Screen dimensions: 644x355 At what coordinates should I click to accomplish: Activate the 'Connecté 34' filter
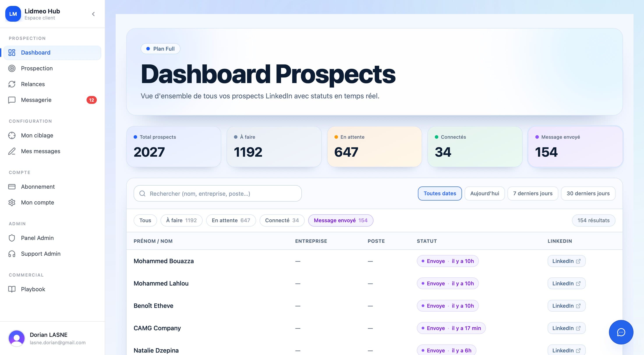pos(282,220)
